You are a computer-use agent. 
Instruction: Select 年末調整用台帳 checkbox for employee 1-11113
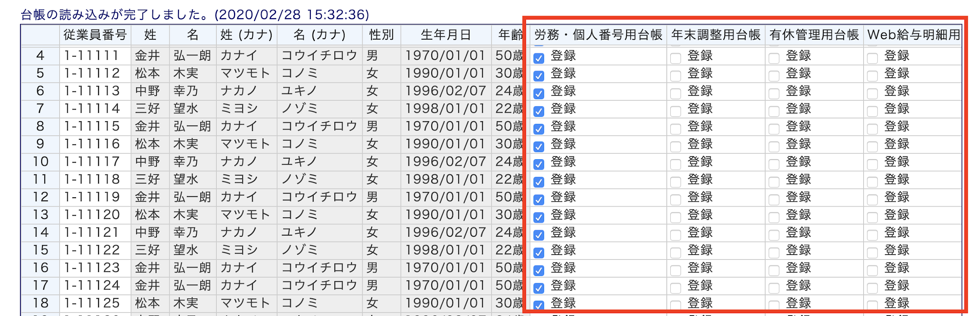click(x=675, y=94)
